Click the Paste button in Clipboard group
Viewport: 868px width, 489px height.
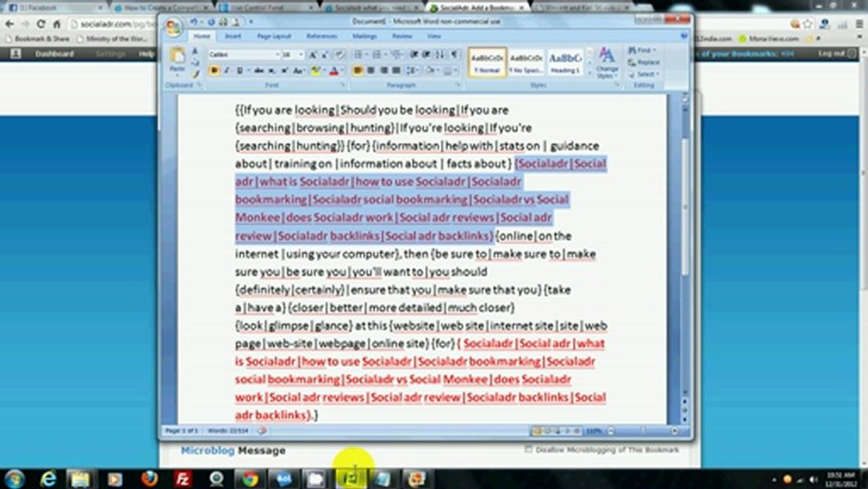(x=177, y=60)
